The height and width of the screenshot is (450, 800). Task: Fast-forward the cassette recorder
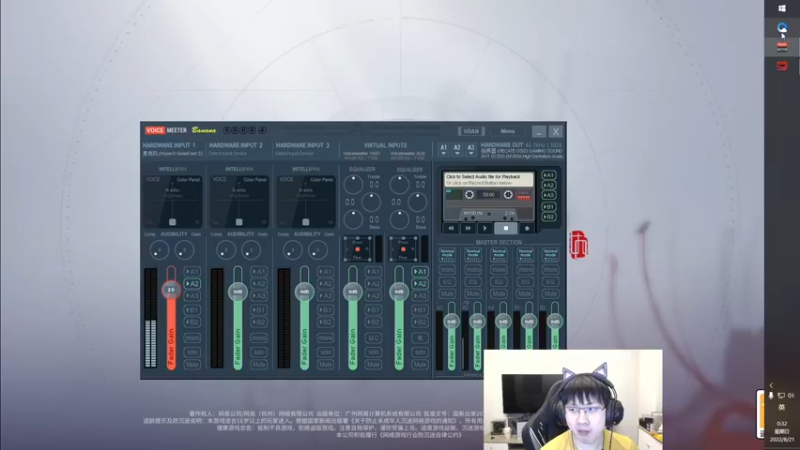(468, 228)
